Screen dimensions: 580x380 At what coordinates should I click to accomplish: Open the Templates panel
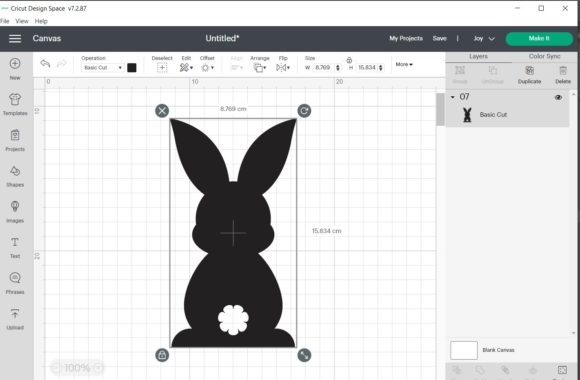click(x=15, y=104)
